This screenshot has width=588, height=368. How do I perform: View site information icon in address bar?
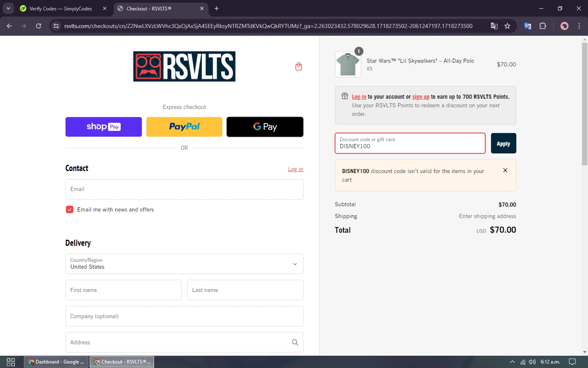tap(56, 26)
